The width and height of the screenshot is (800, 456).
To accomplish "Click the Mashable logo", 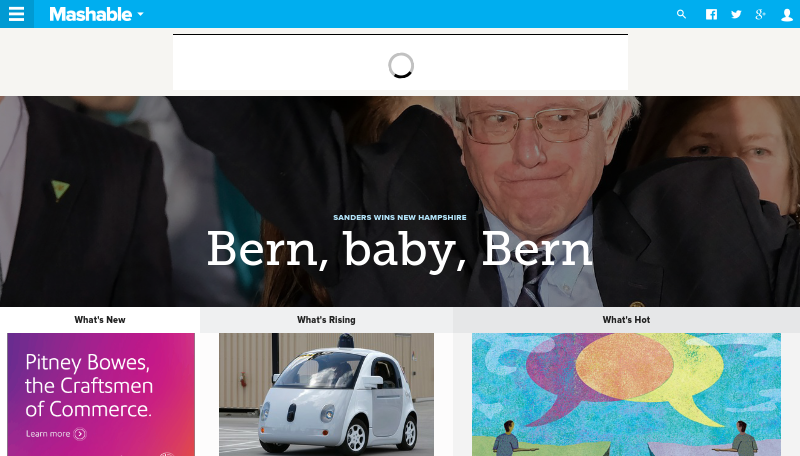I will click(x=90, y=14).
